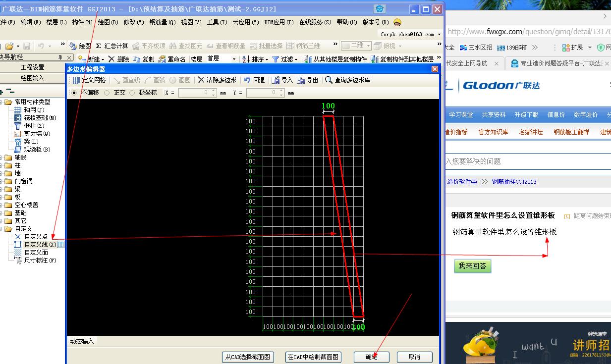Run 汇总计算 summary calculation
611x364 pixels.
112,46
